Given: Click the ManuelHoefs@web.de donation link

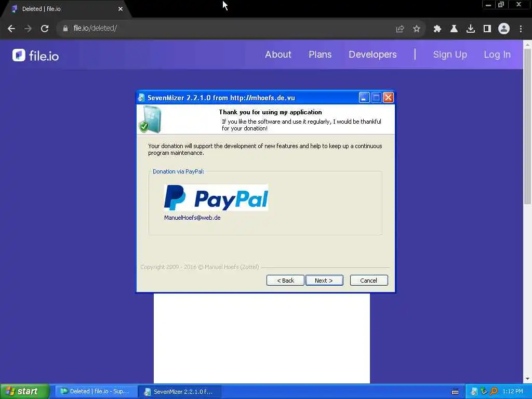Looking at the screenshot, I should [x=192, y=218].
